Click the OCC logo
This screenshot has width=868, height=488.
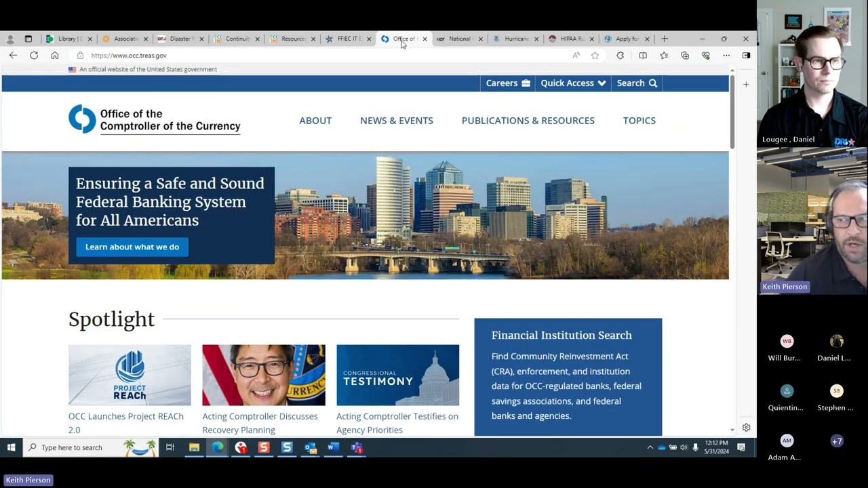tap(155, 119)
